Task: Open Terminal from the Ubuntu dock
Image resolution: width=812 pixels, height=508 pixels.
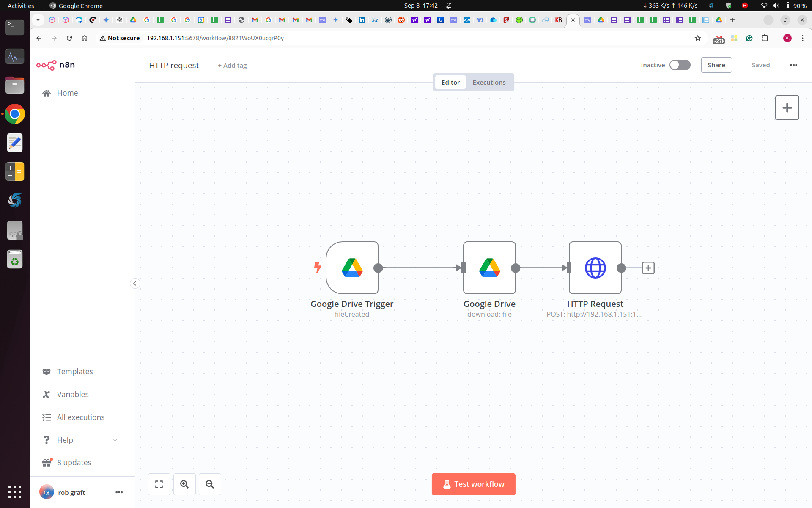Action: click(15, 28)
